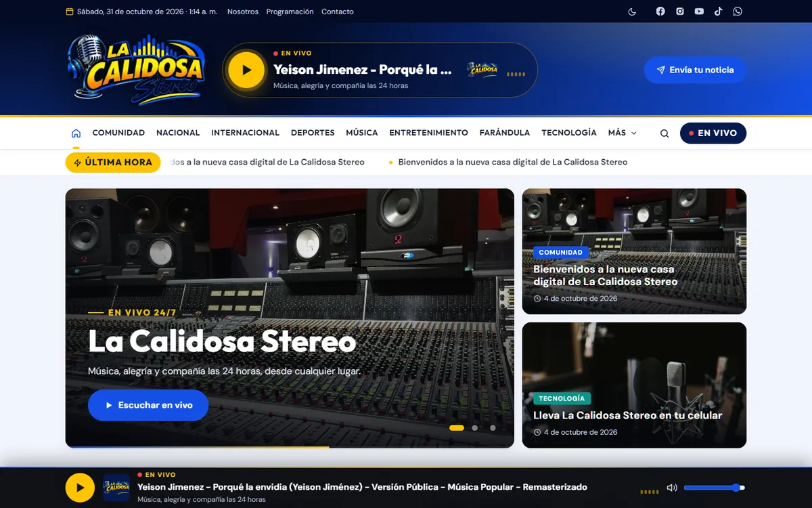
Task: Open the WhatsApp contact icon
Action: (x=738, y=12)
